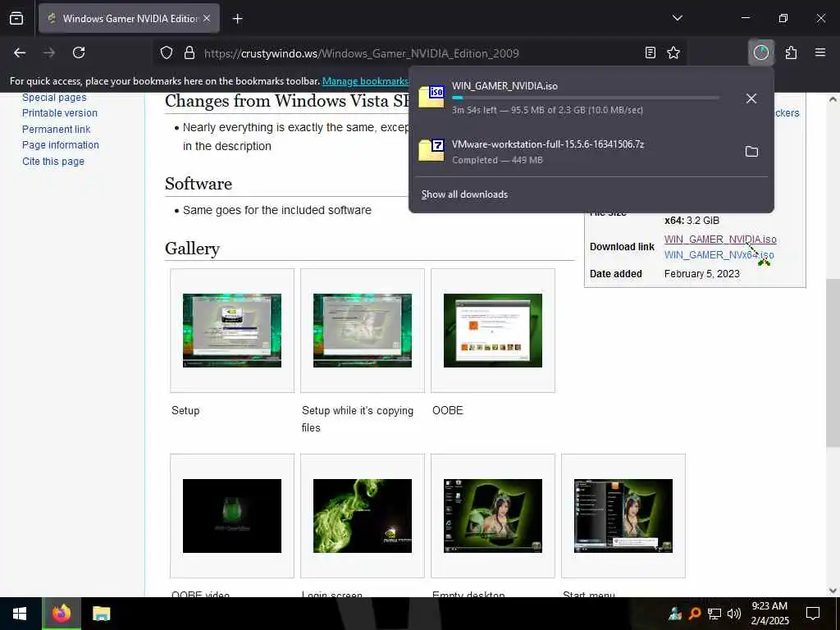Image resolution: width=840 pixels, height=630 pixels.
Task: Open Cite this page link
Action: (53, 162)
